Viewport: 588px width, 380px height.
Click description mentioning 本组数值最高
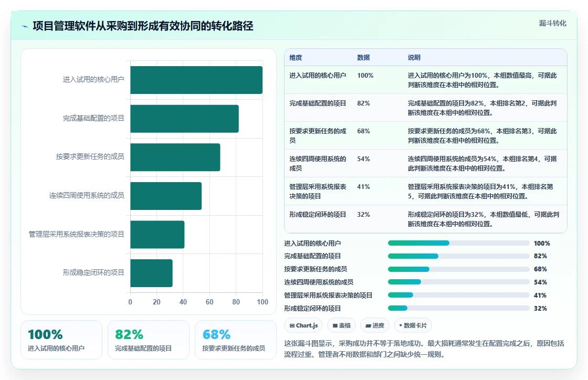(482, 80)
